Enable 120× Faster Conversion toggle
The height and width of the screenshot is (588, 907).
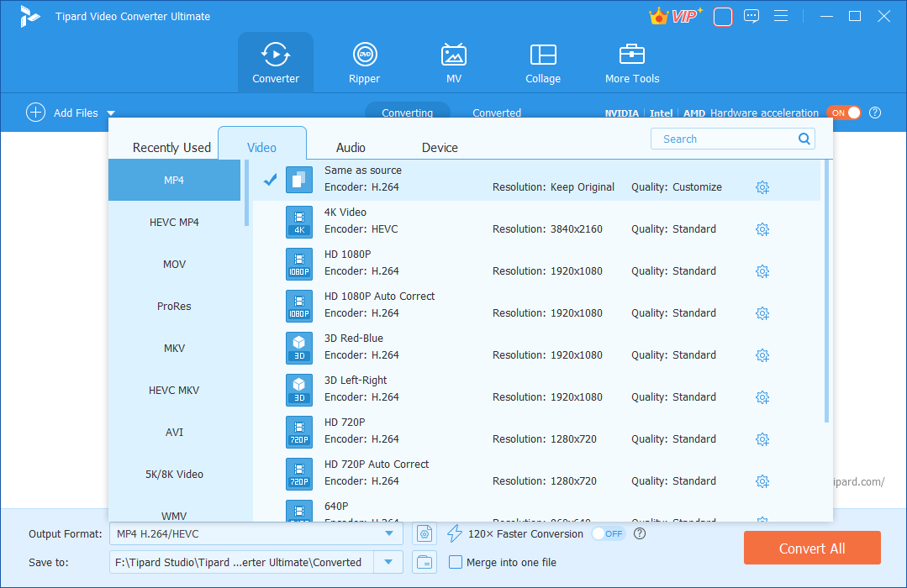click(x=608, y=533)
